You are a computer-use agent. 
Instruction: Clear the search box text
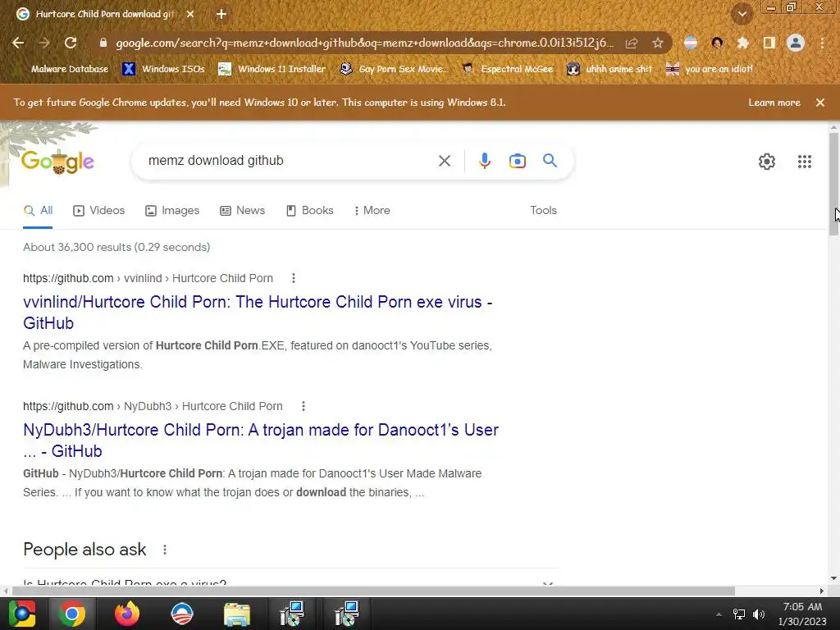(x=444, y=161)
